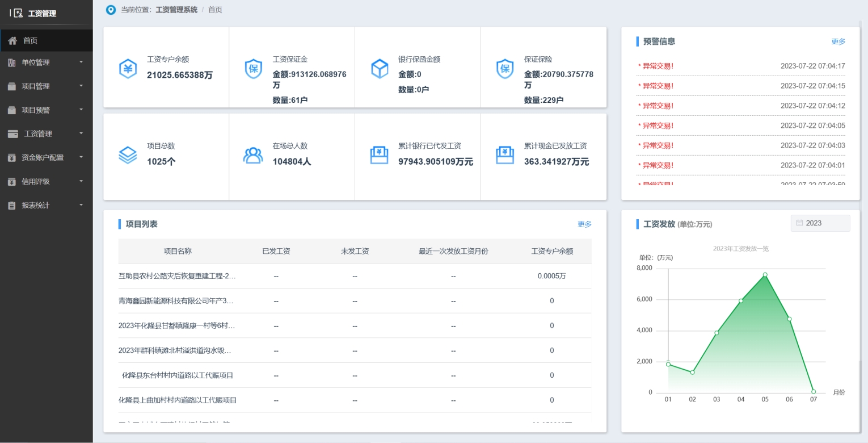Expand the 工资管理 sidebar menu
Image resolution: width=868 pixels, height=443 pixels.
(45, 133)
